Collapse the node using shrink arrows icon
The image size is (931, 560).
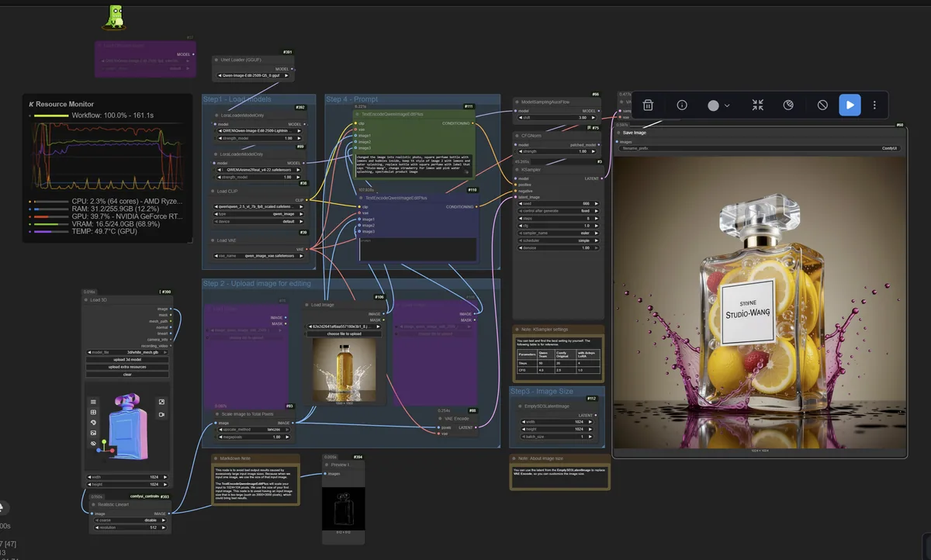pyautogui.click(x=758, y=105)
